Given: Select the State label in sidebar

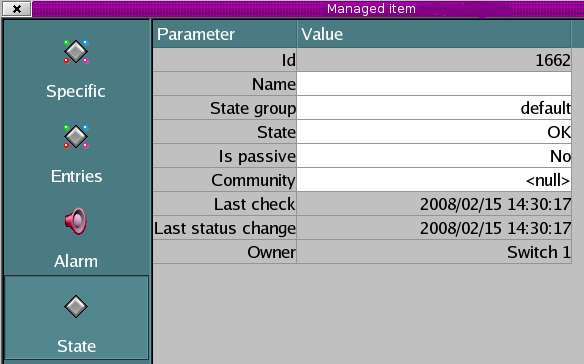Looking at the screenshot, I should coord(76,346).
